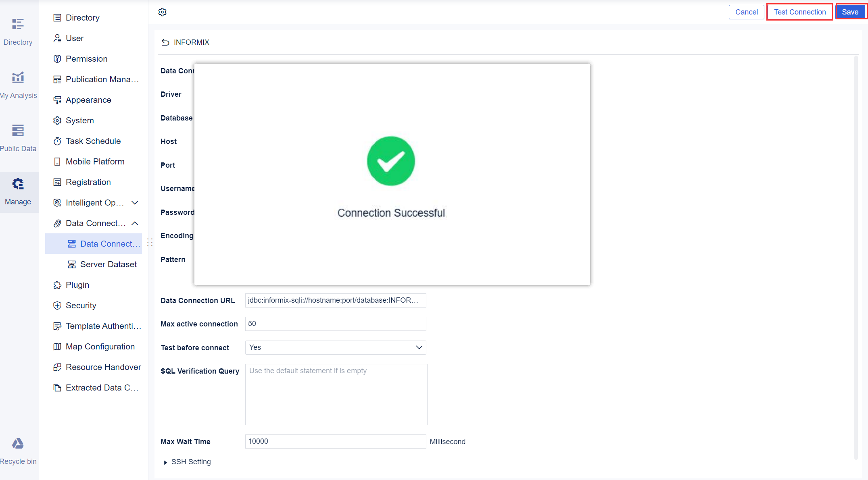868x480 pixels.
Task: Click the Extracted Data Cache icon
Action: (57, 388)
